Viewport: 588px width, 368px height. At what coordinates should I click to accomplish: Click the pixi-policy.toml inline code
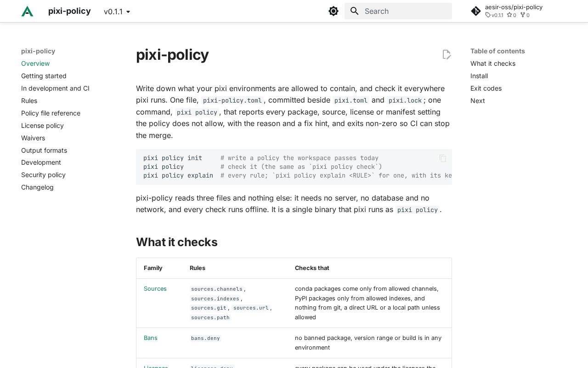coord(232,100)
